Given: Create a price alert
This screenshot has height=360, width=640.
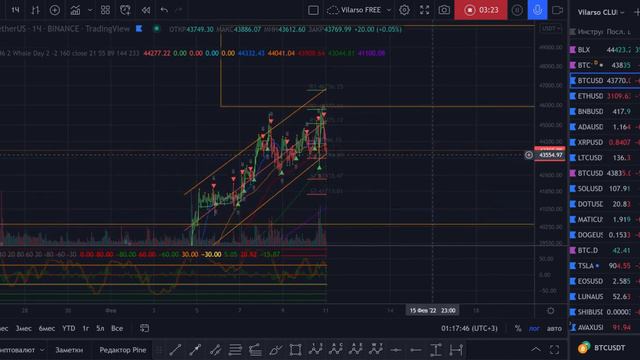Looking at the screenshot, I should pyautogui.click(x=125, y=10).
